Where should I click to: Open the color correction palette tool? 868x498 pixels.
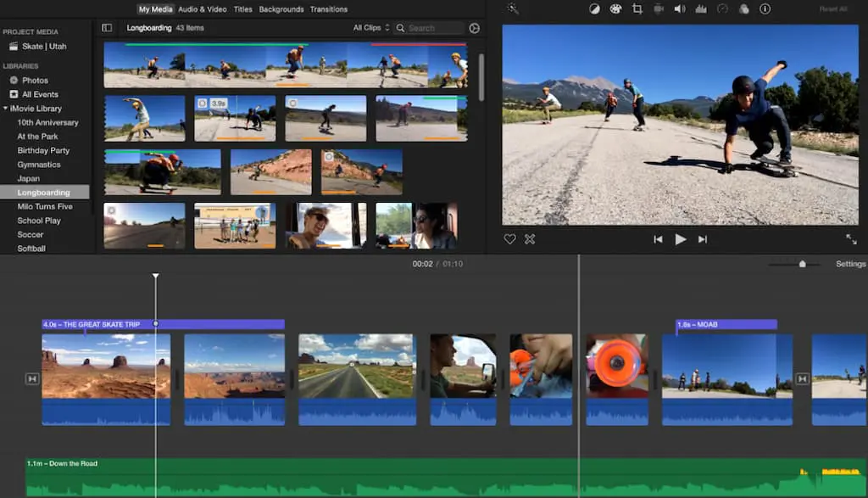tap(615, 8)
